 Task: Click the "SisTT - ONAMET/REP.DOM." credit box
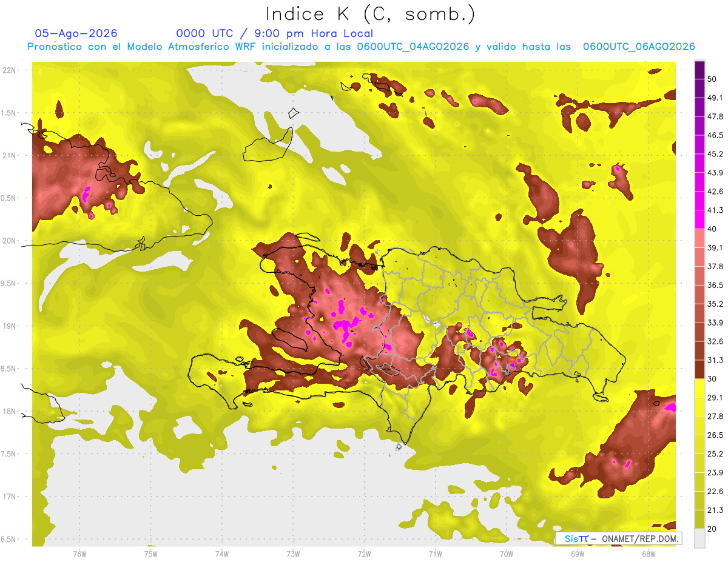(x=619, y=538)
